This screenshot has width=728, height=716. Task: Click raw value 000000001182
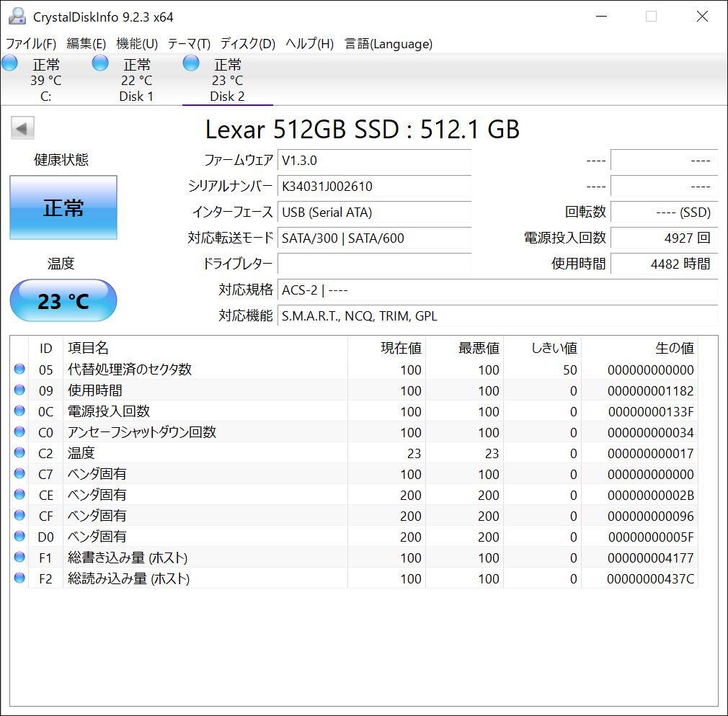[x=650, y=390]
